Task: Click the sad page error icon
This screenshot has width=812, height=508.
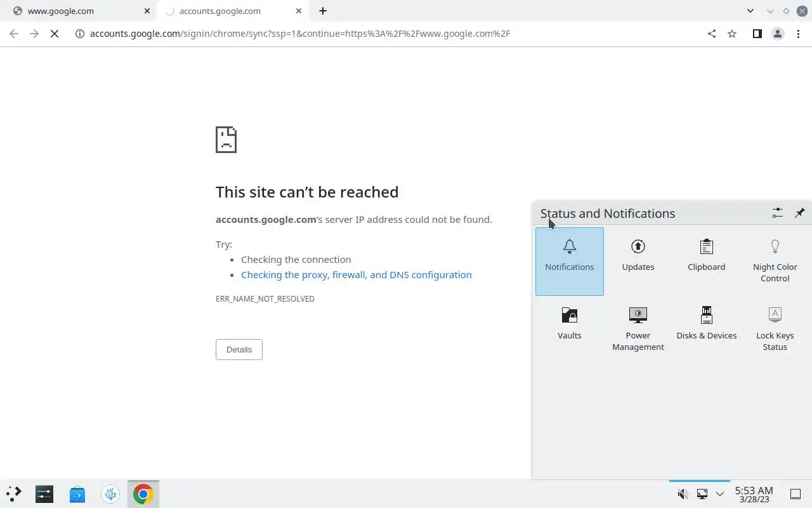Action: (226, 140)
